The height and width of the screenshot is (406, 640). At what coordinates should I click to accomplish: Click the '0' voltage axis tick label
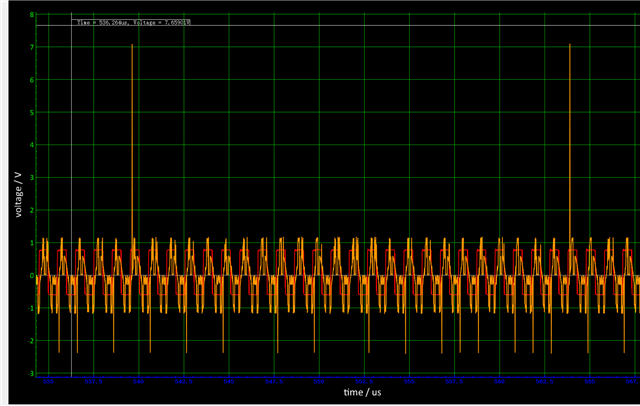[x=32, y=276]
